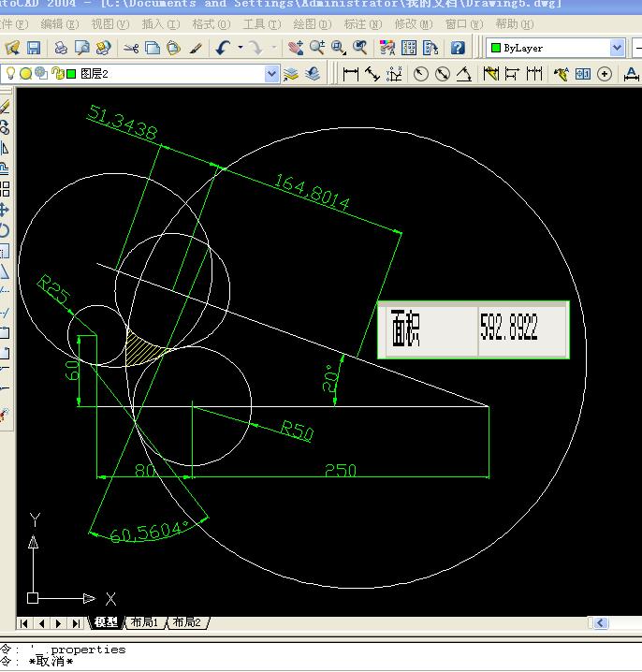
Task: Go to next layout tab arrow
Action: [59, 623]
